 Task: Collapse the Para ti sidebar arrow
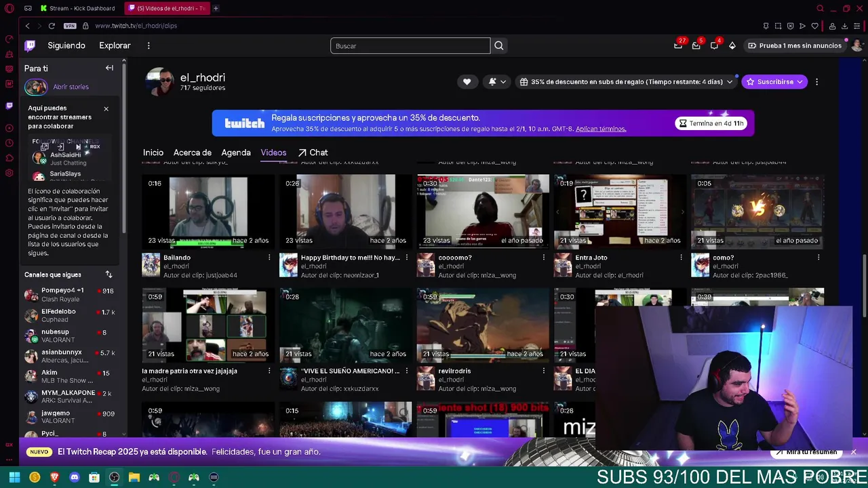pyautogui.click(x=109, y=68)
